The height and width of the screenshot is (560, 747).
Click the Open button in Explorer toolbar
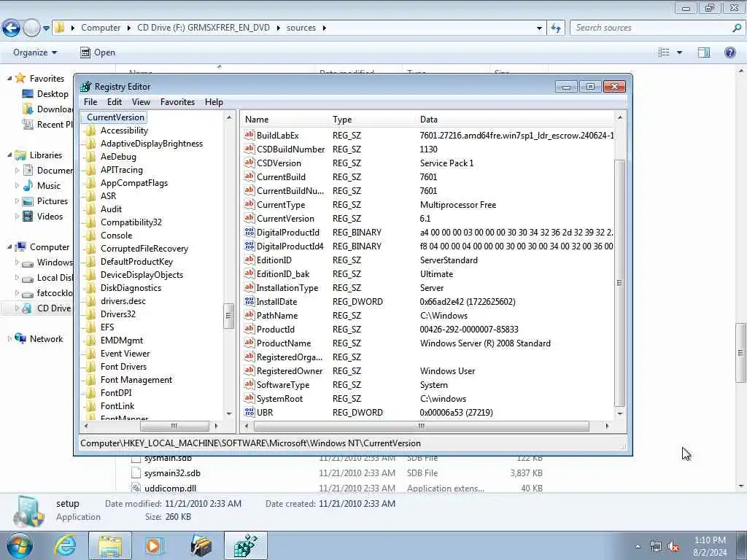tap(98, 52)
